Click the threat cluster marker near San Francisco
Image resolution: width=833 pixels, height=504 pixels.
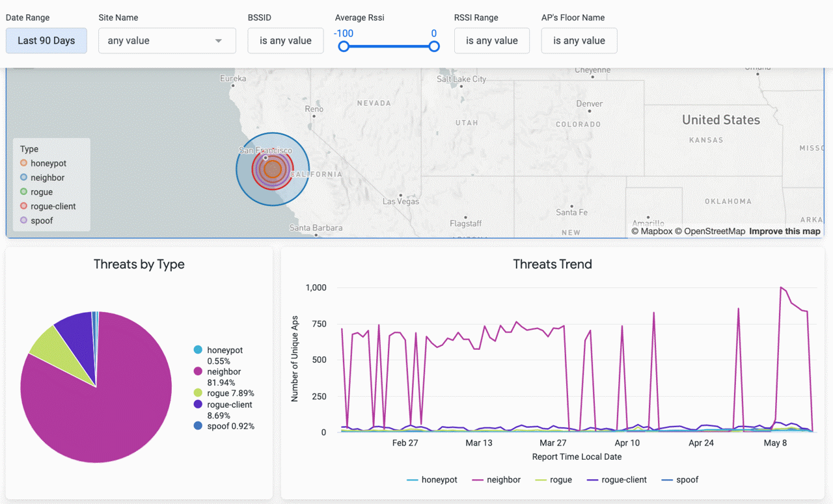click(273, 169)
